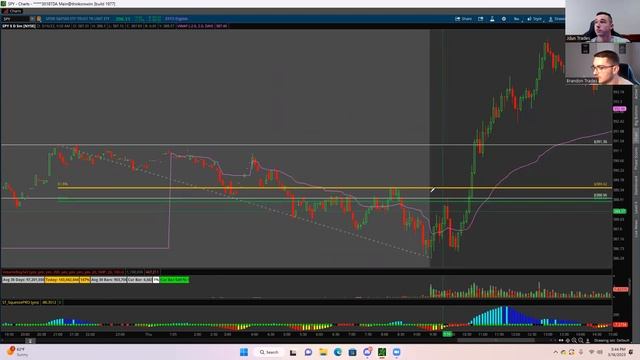Open the detach chart window icon
This screenshot has width=640, height=360.
(x=481, y=19)
